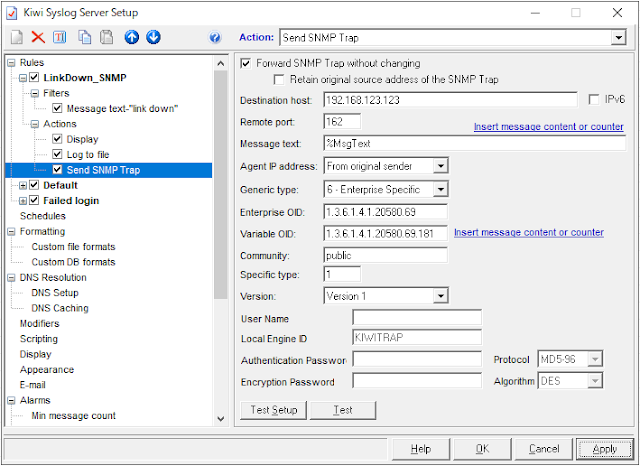The height and width of the screenshot is (466, 640).
Task: Click the Remote port field
Action: point(342,122)
